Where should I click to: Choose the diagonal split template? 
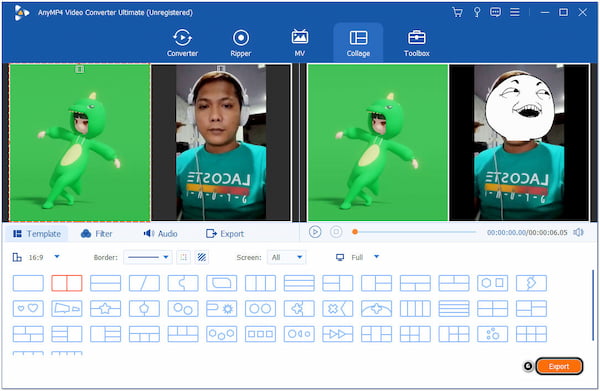click(x=144, y=283)
